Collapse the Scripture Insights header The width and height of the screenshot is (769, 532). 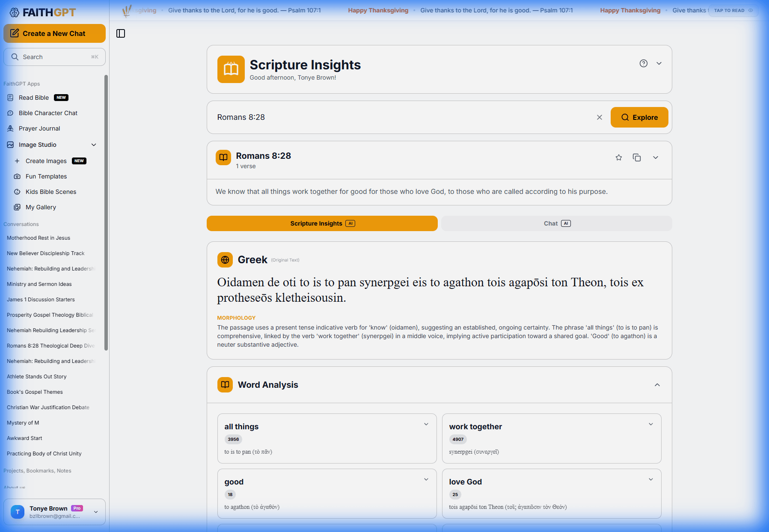(659, 63)
